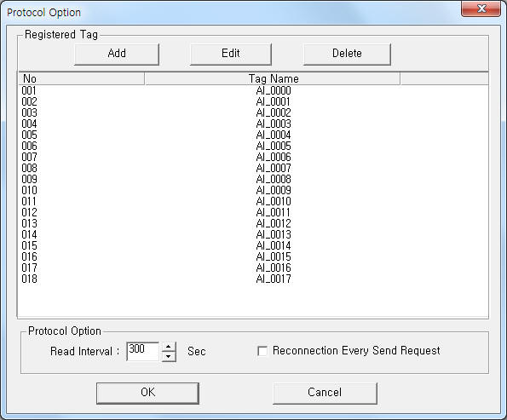
Task: Click the Read Interval input field
Action: coord(143,351)
